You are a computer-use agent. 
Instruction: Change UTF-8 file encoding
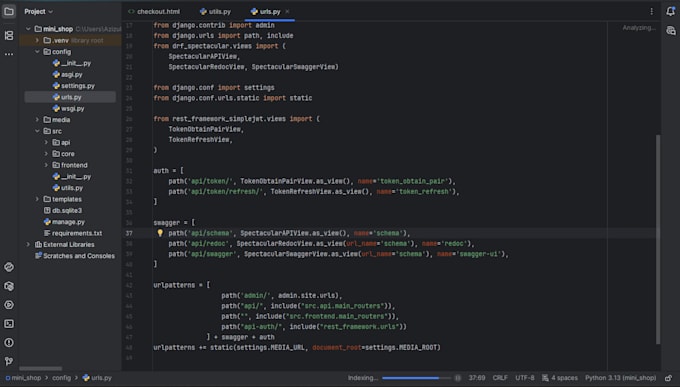point(525,378)
